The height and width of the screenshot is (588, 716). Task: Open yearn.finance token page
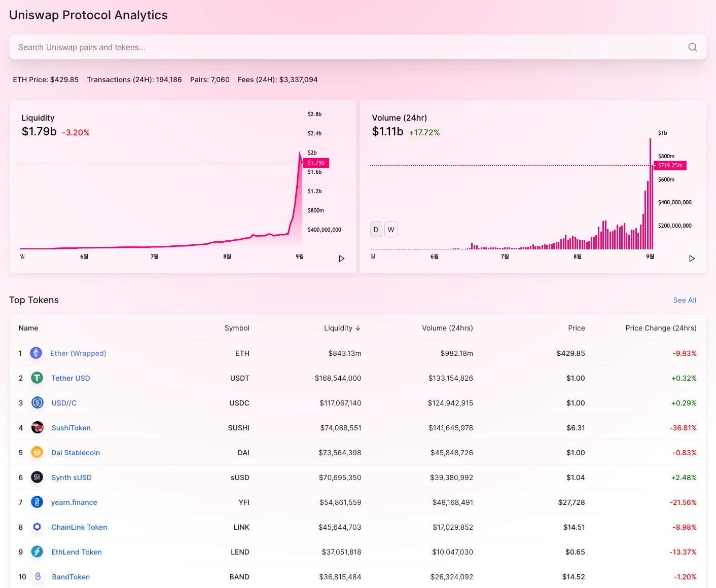tap(74, 502)
